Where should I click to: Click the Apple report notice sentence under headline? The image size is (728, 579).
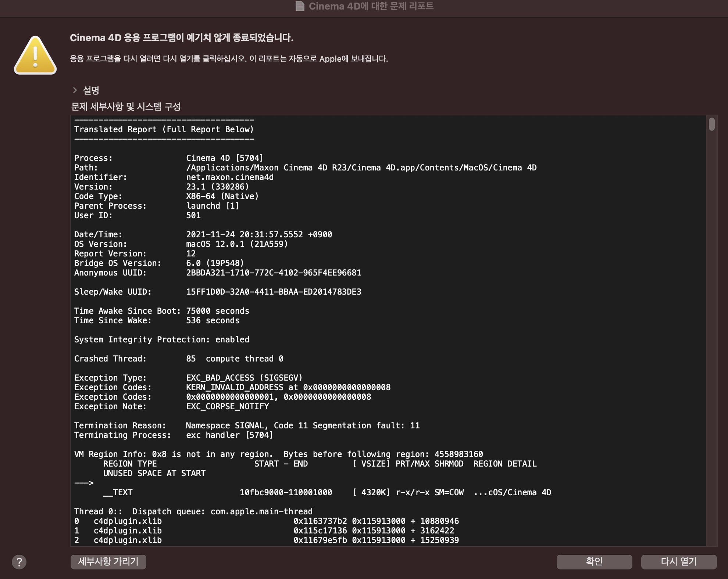pos(229,59)
